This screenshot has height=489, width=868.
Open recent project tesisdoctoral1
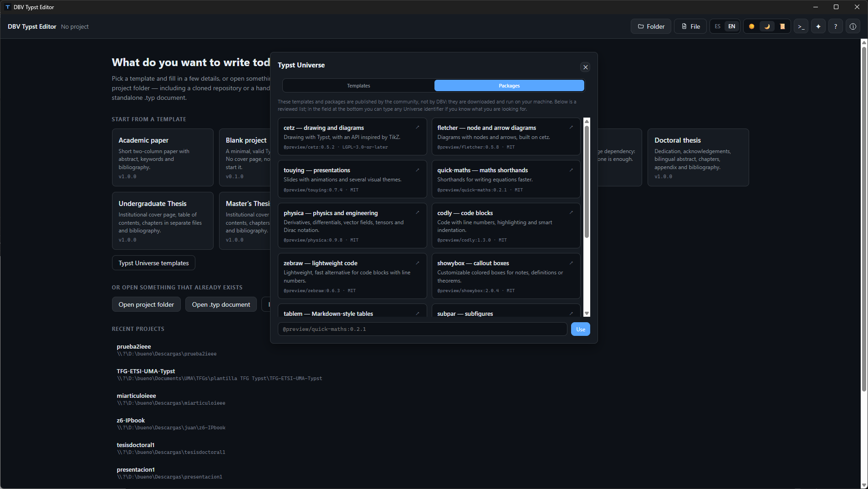click(x=171, y=448)
